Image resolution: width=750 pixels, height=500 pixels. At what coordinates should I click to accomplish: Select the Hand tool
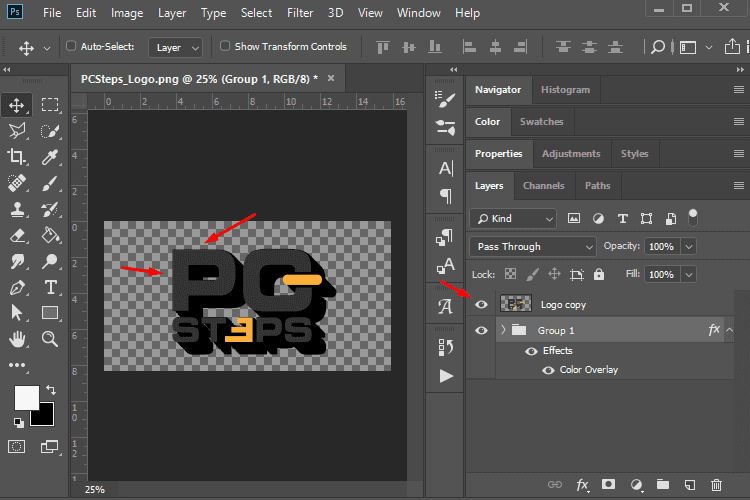(x=17, y=339)
